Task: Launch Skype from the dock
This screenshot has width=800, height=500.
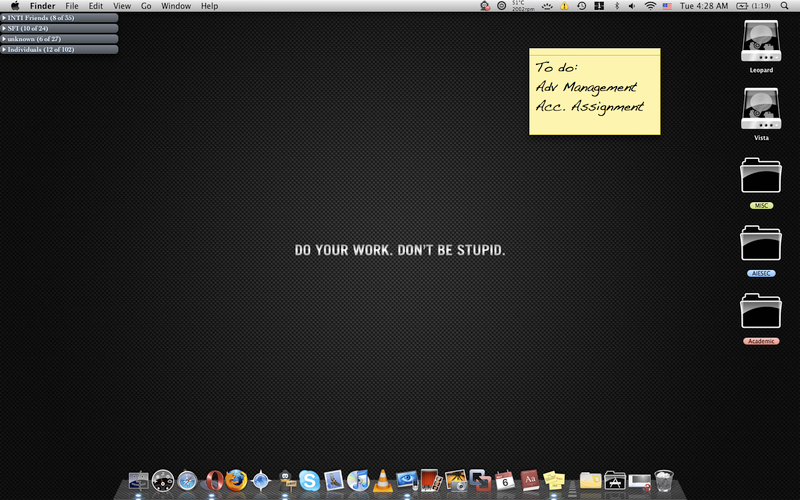Action: [x=309, y=481]
